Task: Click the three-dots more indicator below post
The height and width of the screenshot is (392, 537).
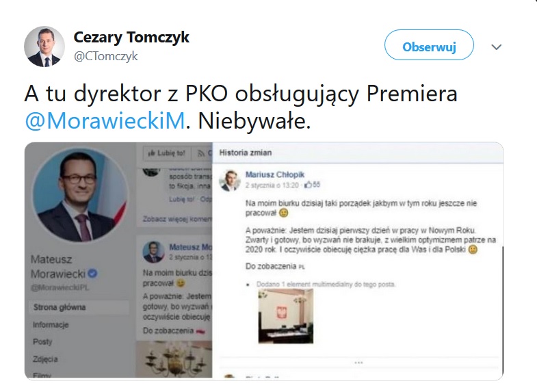Action: 358,363
